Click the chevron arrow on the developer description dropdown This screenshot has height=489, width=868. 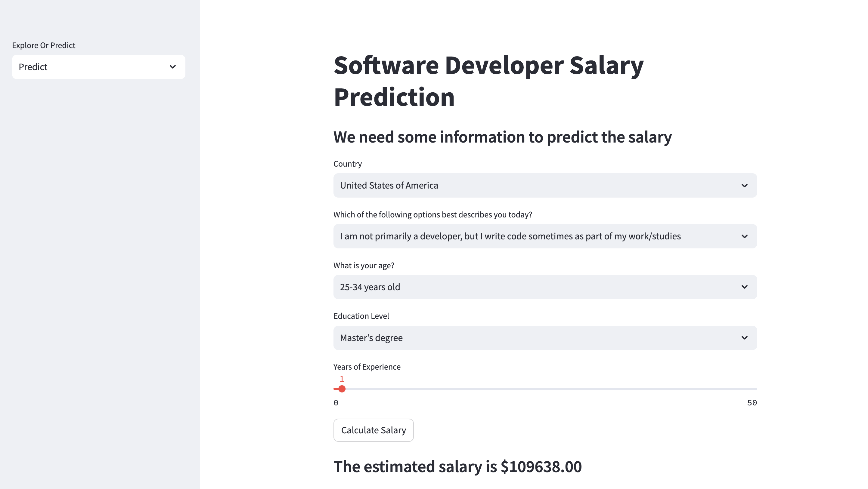tap(744, 236)
